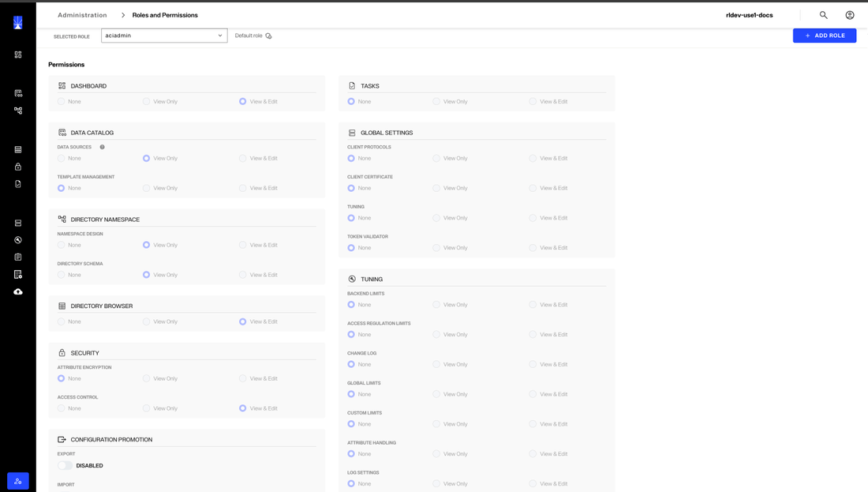Open clipboard logs icon in sidebar

(x=17, y=257)
